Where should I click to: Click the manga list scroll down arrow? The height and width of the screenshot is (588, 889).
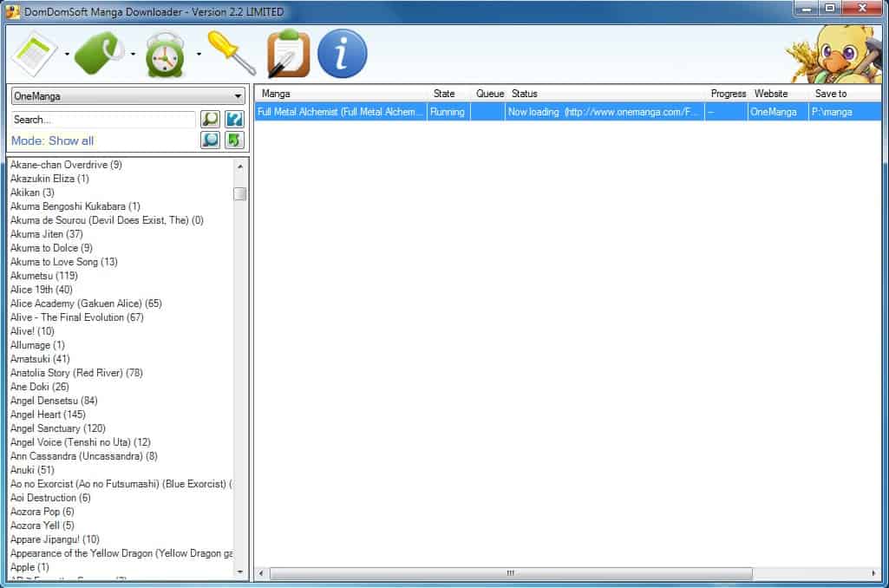(240, 572)
